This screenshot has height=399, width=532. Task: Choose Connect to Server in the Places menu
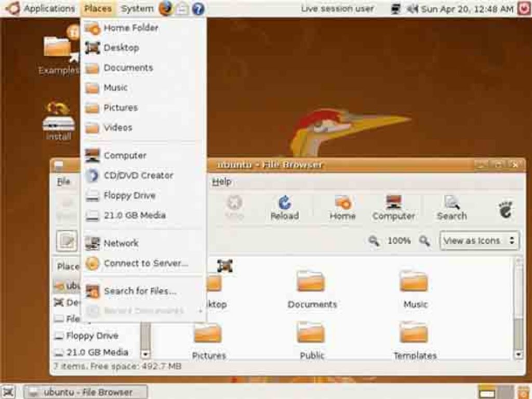tap(145, 263)
